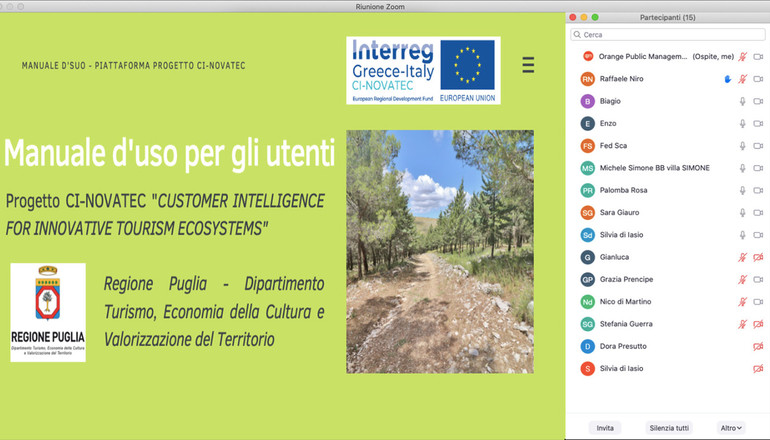The image size is (770, 440).
Task: Select participant name "Gianluca"
Action: (x=614, y=257)
